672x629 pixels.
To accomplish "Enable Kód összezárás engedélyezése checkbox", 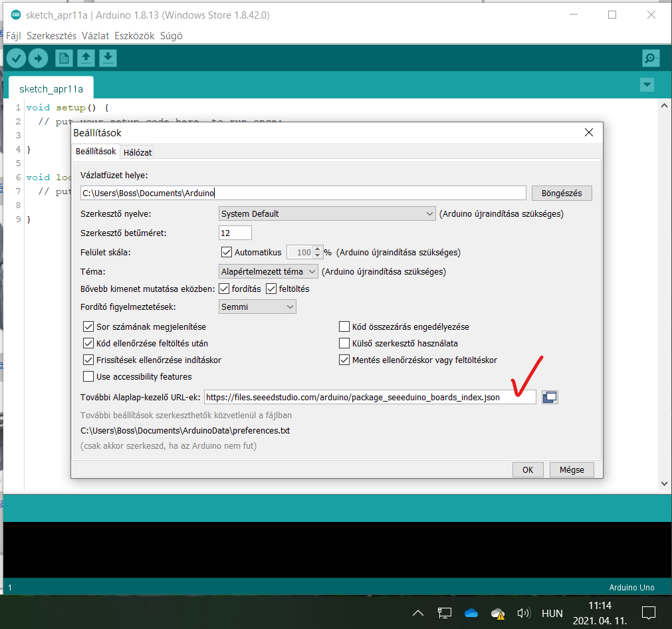I will (344, 326).
